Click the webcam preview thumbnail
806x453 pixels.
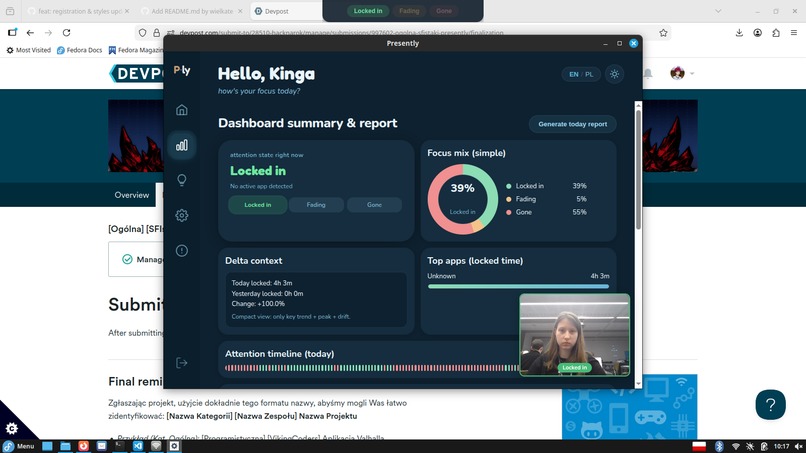tap(574, 335)
